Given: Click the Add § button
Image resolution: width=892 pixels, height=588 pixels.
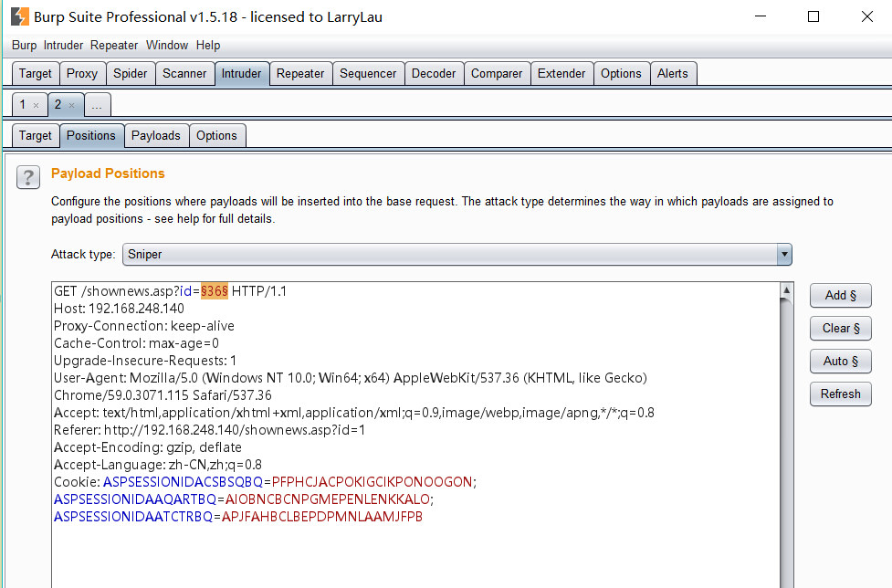Looking at the screenshot, I should pos(840,295).
